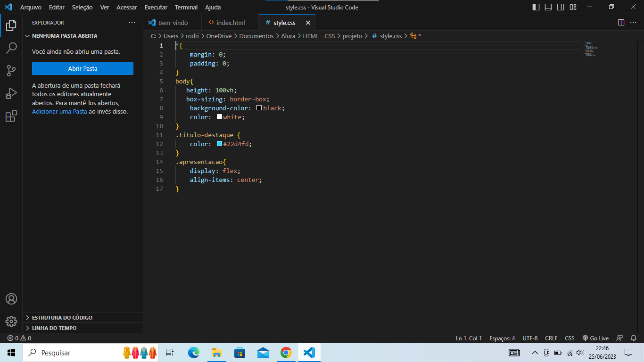The height and width of the screenshot is (362, 644).
Task: Open the feedback icon in status bar
Action: [620, 338]
